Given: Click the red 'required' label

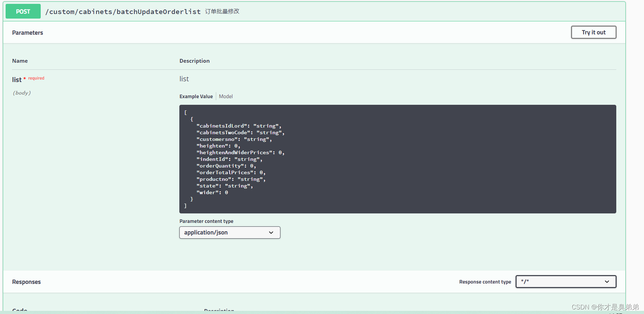Looking at the screenshot, I should [x=36, y=78].
